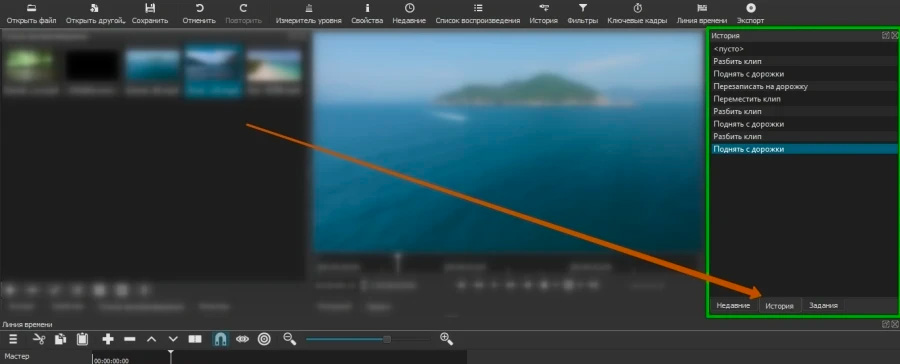The width and height of the screenshot is (900, 364).
Task: Click the scissors Cut icon
Action: click(39, 339)
